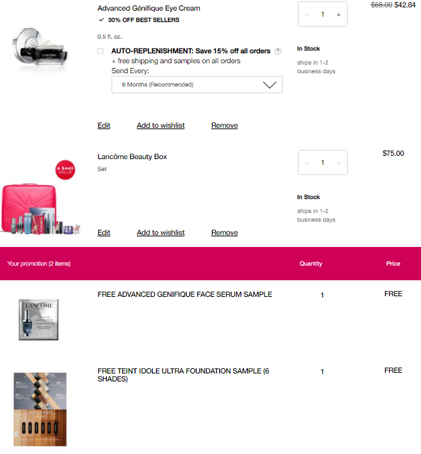Add Lancôme Beauty Box to wishlist

(x=161, y=233)
